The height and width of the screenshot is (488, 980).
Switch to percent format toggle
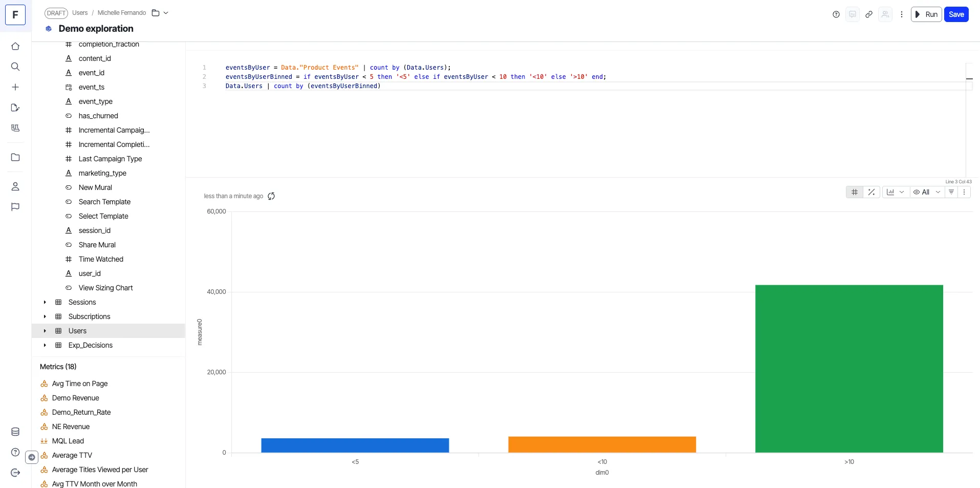872,192
